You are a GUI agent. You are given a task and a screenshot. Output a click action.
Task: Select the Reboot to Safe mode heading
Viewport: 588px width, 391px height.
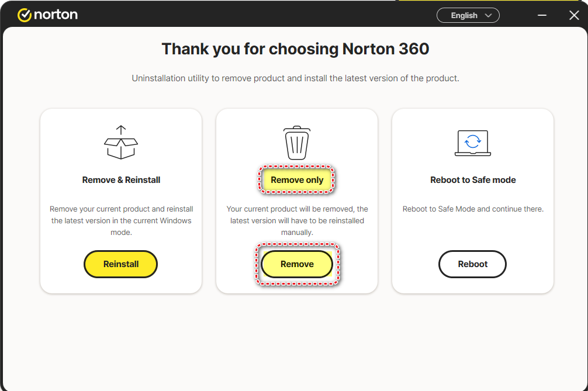point(473,180)
